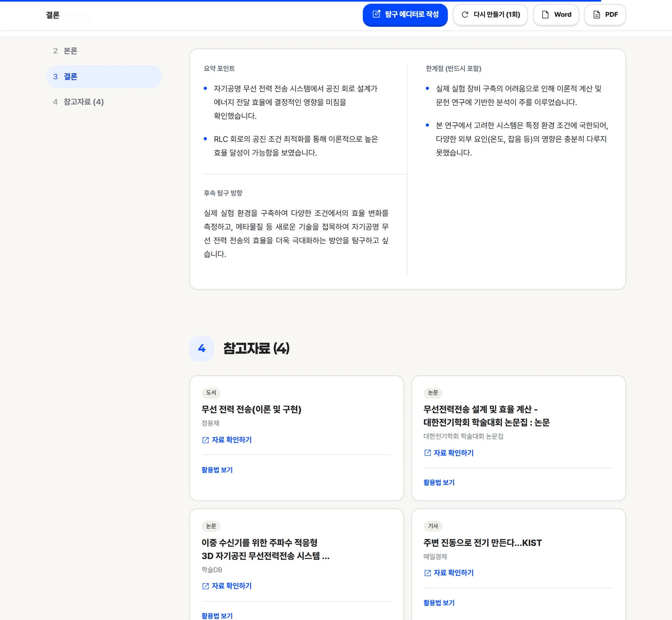This screenshot has height=620, width=672.
Task: Click the 요약 포인트 label
Action: click(219, 69)
